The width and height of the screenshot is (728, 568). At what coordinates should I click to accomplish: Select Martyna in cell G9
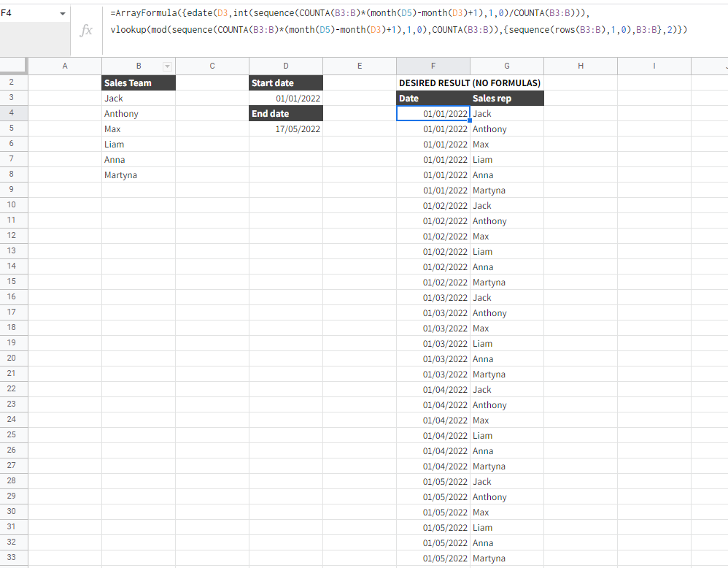point(507,190)
